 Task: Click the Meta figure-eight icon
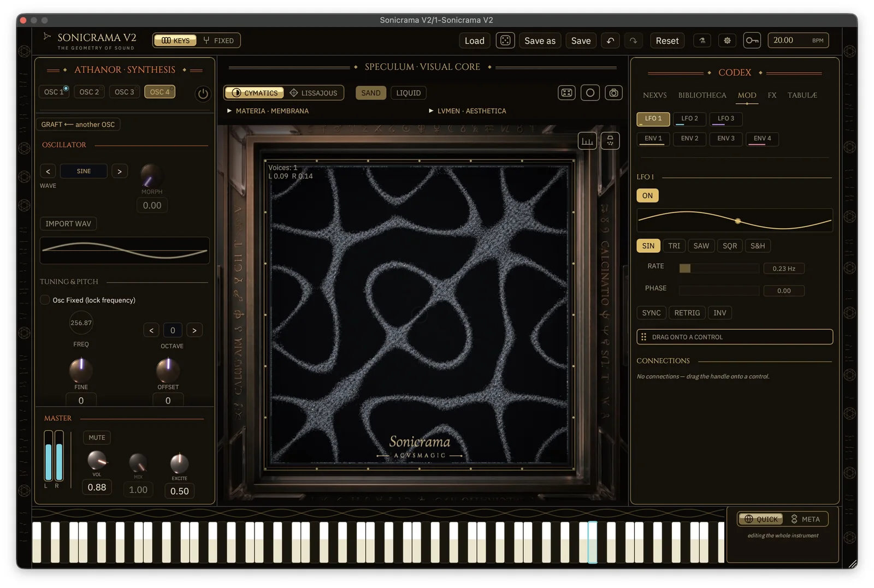coord(794,519)
